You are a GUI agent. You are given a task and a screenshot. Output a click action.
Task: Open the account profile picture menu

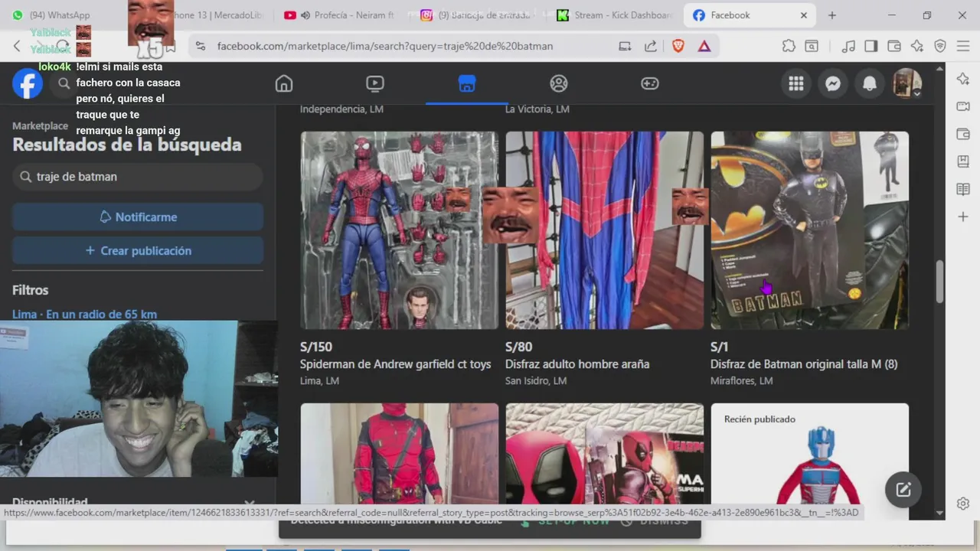click(907, 83)
